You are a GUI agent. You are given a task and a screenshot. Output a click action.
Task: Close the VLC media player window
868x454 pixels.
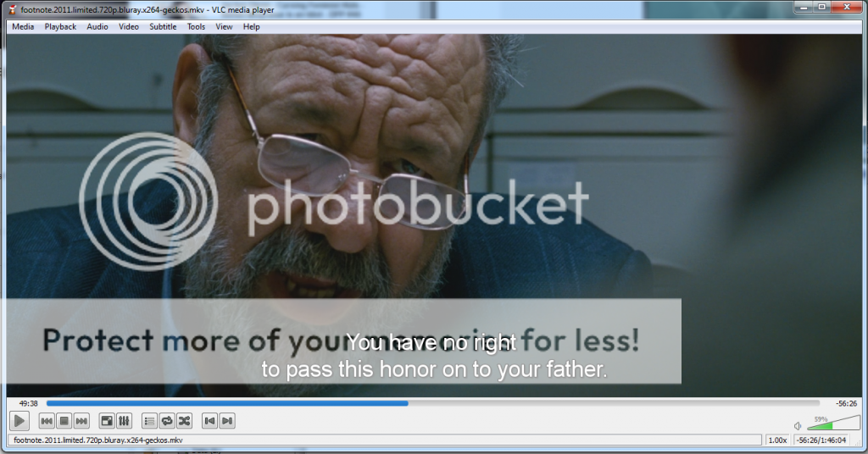(847, 7)
